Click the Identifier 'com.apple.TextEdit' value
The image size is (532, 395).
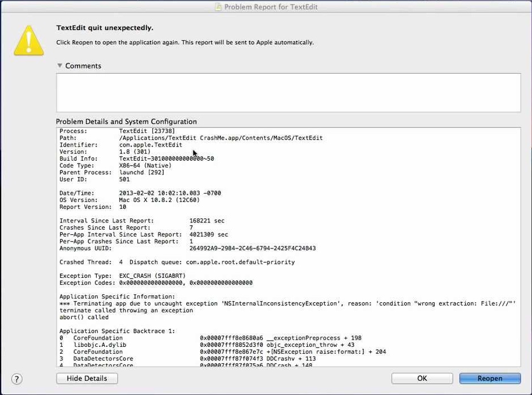coord(151,145)
